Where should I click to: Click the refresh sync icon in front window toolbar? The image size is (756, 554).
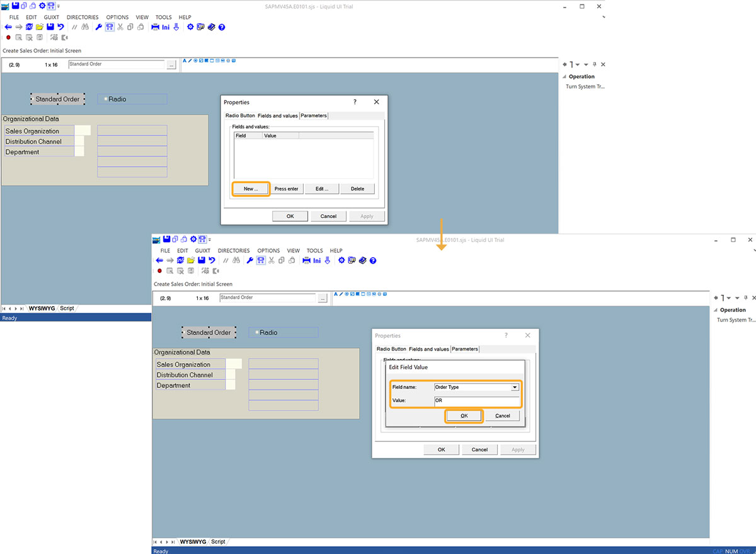[180, 260]
